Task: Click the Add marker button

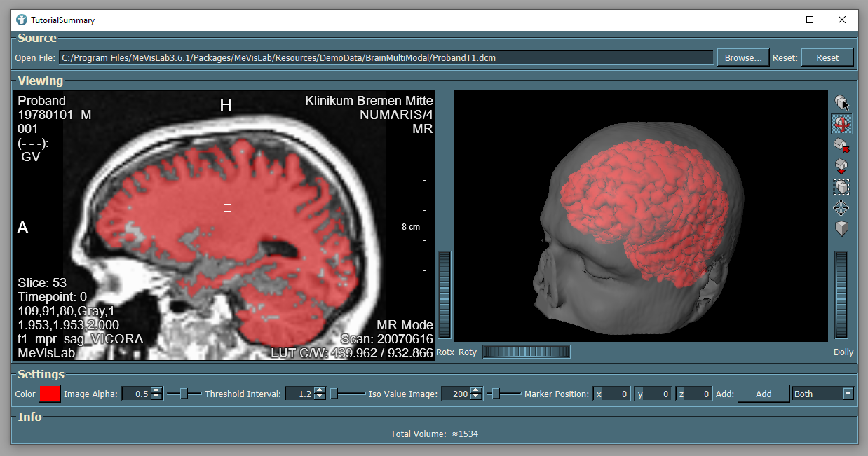Action: pyautogui.click(x=763, y=394)
